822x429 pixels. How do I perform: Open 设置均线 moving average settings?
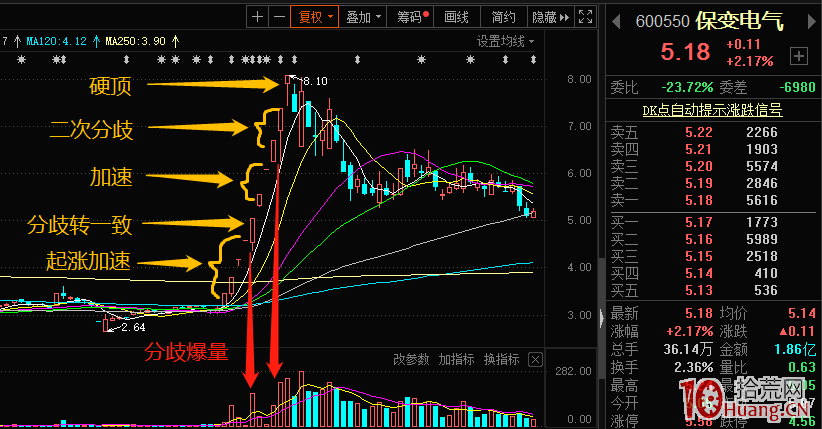pos(505,41)
